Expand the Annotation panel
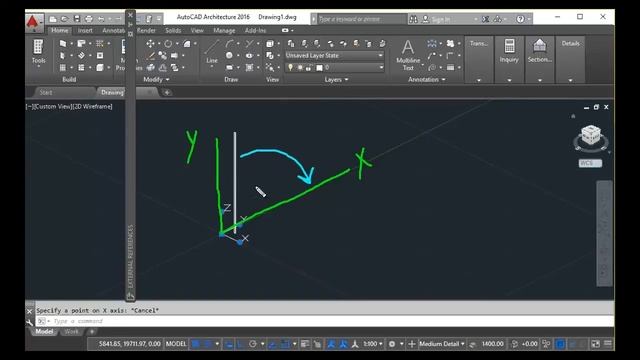The image size is (640, 360). tap(427, 80)
